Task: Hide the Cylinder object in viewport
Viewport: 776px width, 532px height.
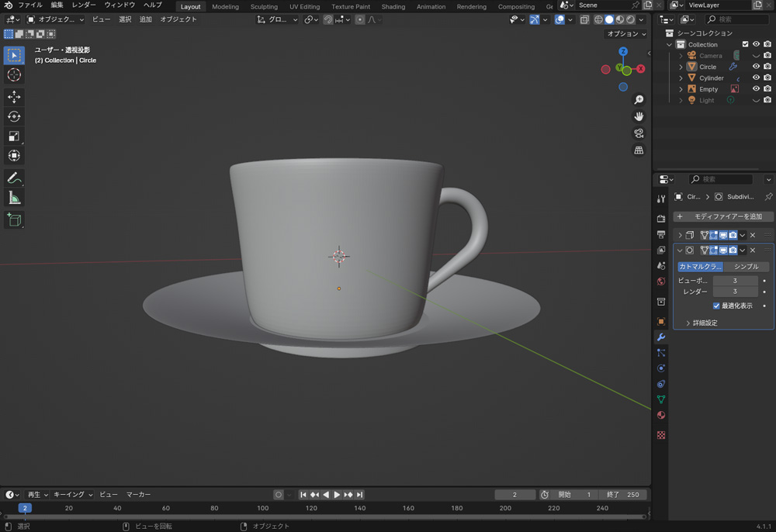Action: click(x=756, y=78)
